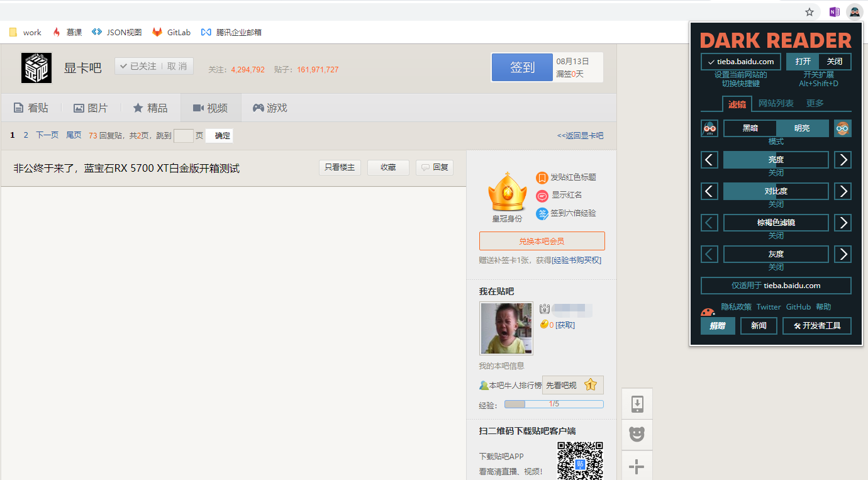Click the 亮度 brightness slider bar
The width and height of the screenshot is (868, 480).
pos(776,160)
